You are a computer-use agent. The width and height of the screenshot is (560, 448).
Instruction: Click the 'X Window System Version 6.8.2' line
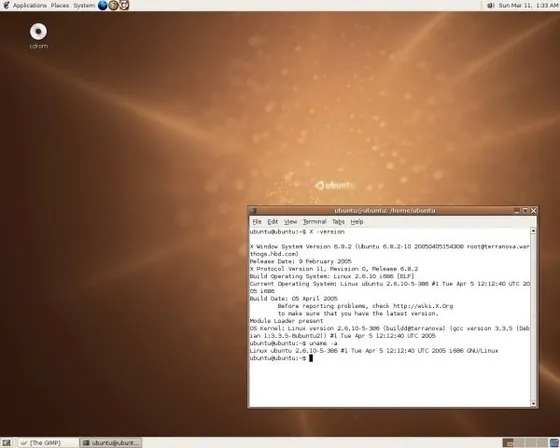(x=389, y=250)
